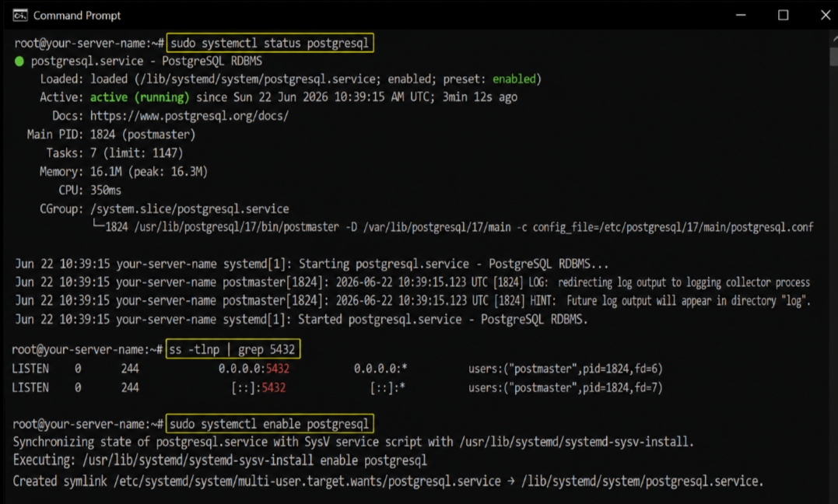
Task: Minimize the Command Prompt window
Action: (x=740, y=15)
